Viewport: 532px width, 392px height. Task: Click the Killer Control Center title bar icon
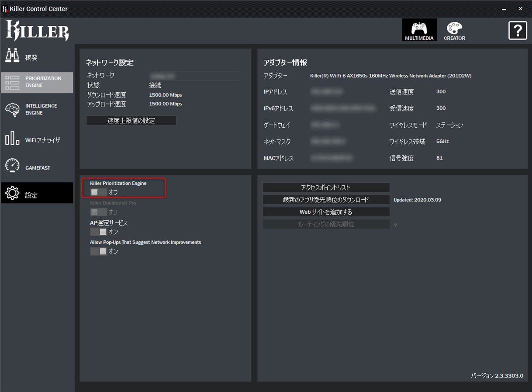[5, 9]
